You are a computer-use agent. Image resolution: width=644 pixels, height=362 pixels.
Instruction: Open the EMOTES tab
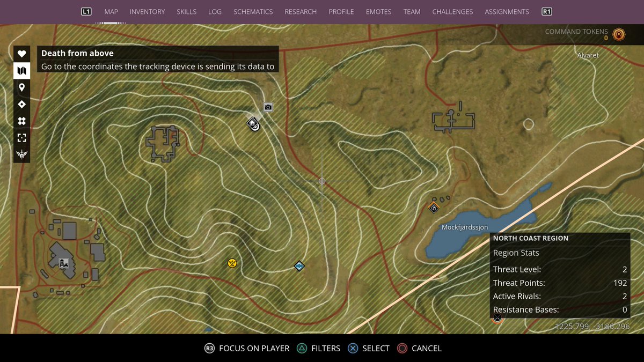click(379, 11)
